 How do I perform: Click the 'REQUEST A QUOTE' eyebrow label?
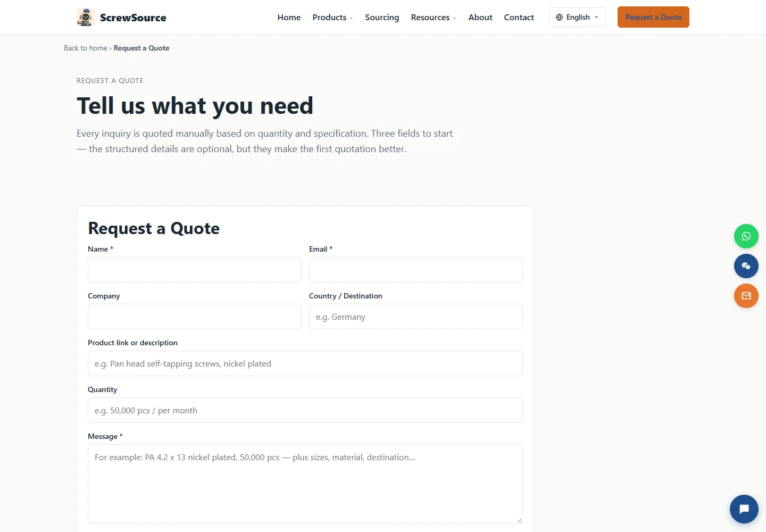110,81
